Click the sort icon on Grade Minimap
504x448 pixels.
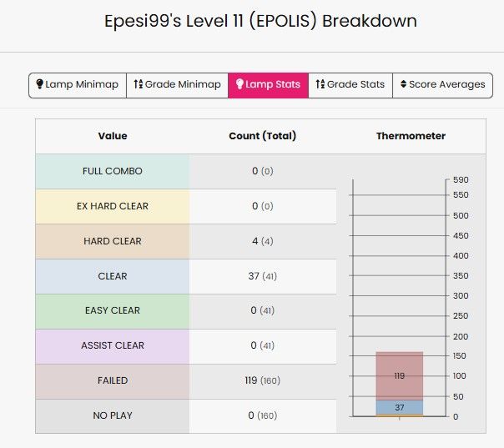[x=139, y=84]
